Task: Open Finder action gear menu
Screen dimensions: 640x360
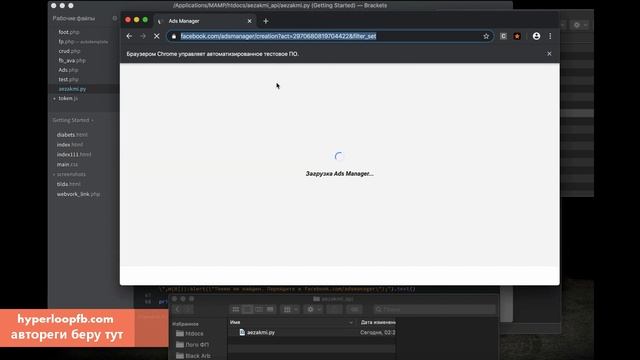Action: (314, 309)
